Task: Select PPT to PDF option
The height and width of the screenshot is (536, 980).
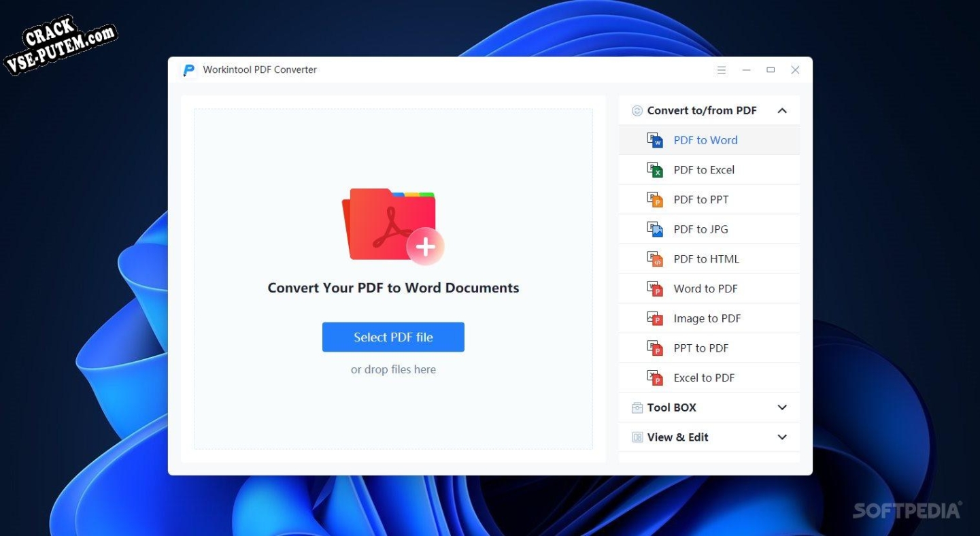Action: point(709,348)
